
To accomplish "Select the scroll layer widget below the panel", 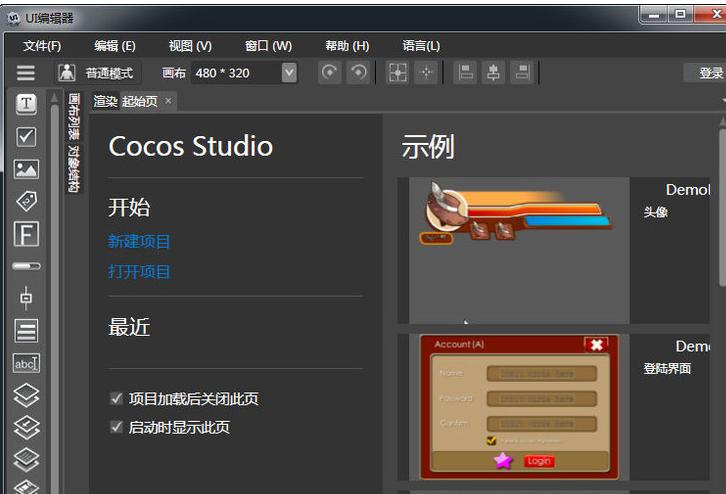I will (26, 427).
